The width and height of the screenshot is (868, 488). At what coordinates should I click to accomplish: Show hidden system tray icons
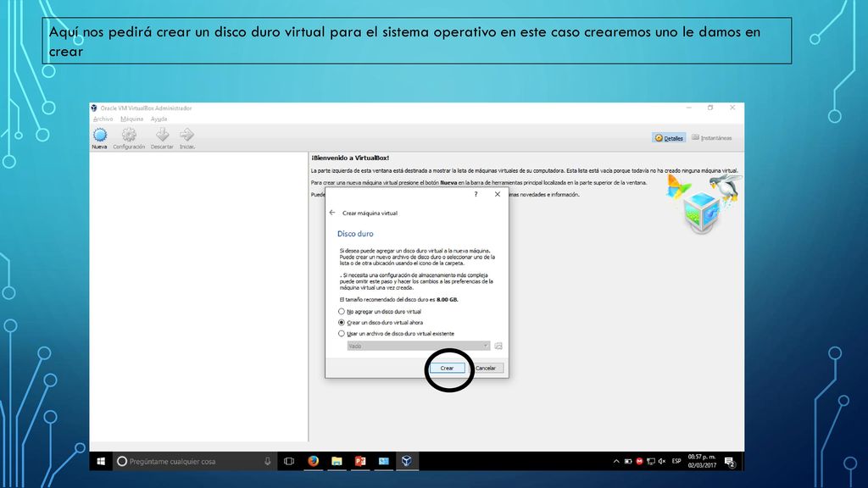pyautogui.click(x=616, y=461)
